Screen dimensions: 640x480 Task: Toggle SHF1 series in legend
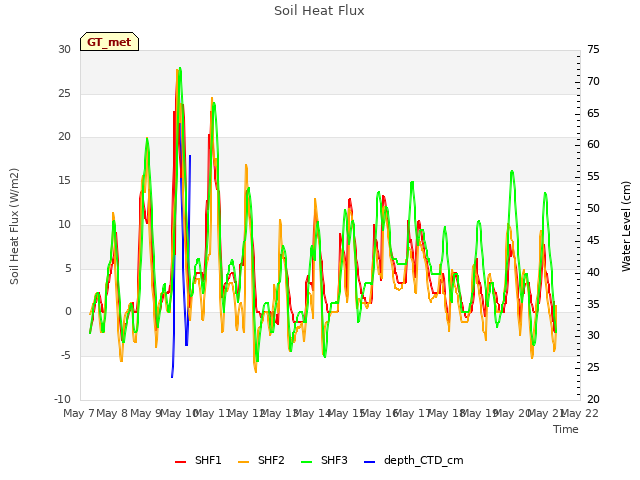[x=198, y=460]
